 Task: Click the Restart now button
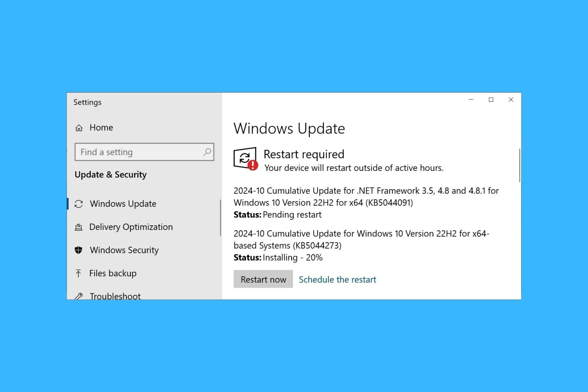(x=263, y=279)
